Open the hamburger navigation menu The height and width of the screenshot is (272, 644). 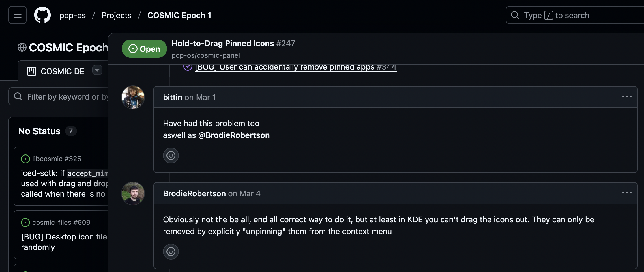(18, 15)
